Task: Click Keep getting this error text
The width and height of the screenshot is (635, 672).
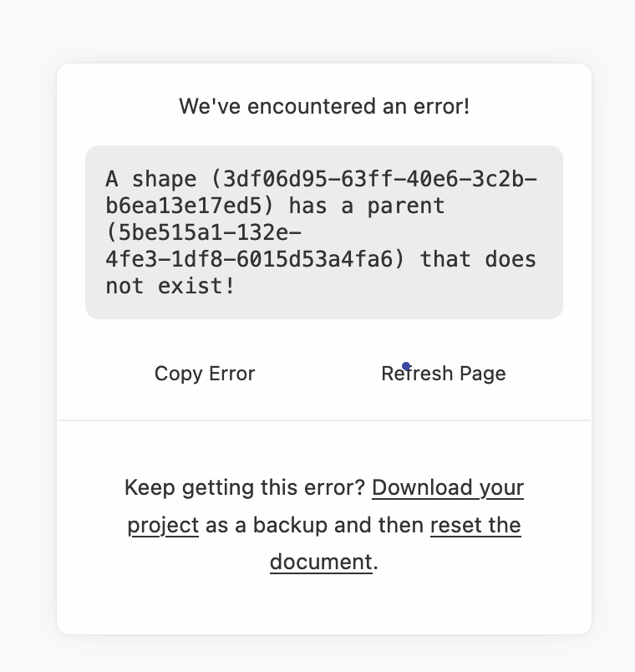Action: [246, 487]
